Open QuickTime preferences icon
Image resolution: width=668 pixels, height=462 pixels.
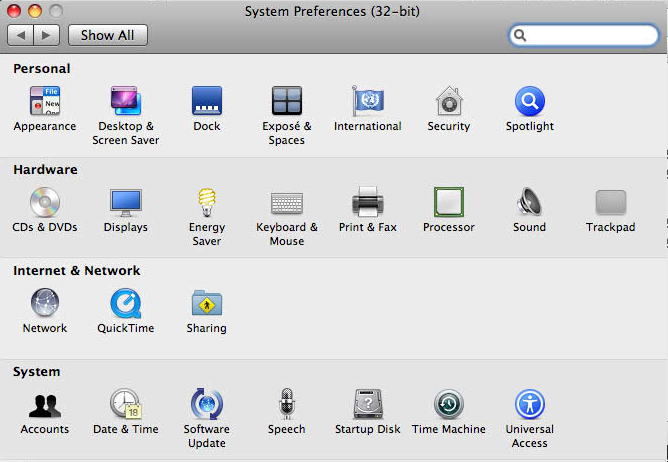tap(126, 303)
